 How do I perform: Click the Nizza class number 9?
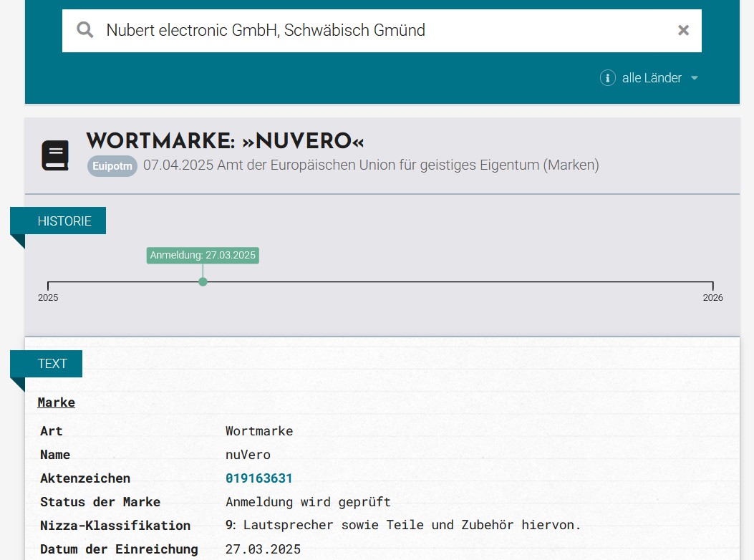(229, 525)
